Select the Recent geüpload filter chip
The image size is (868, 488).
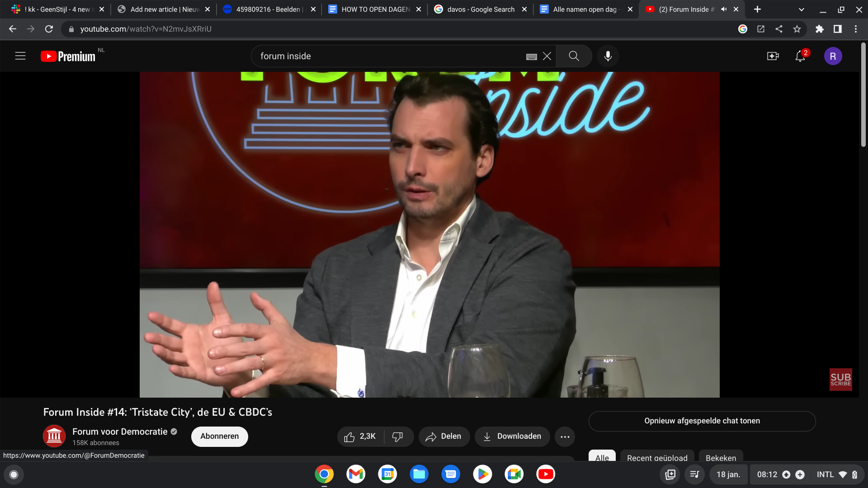(657, 457)
